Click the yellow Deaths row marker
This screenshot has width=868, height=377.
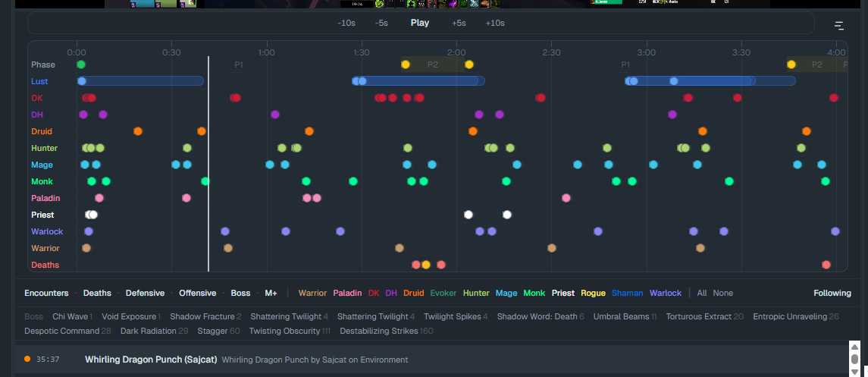[x=426, y=265]
